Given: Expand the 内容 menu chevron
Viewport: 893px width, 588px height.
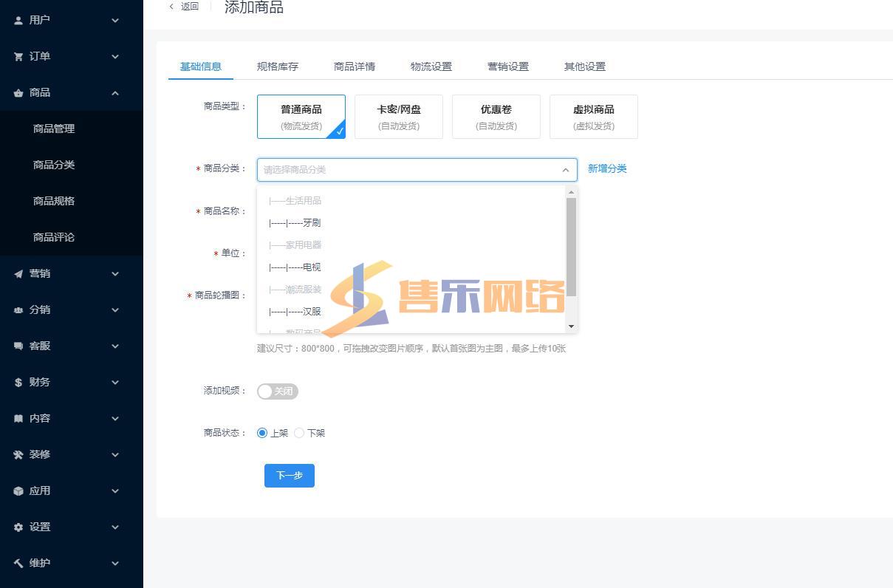Looking at the screenshot, I should [115, 419].
